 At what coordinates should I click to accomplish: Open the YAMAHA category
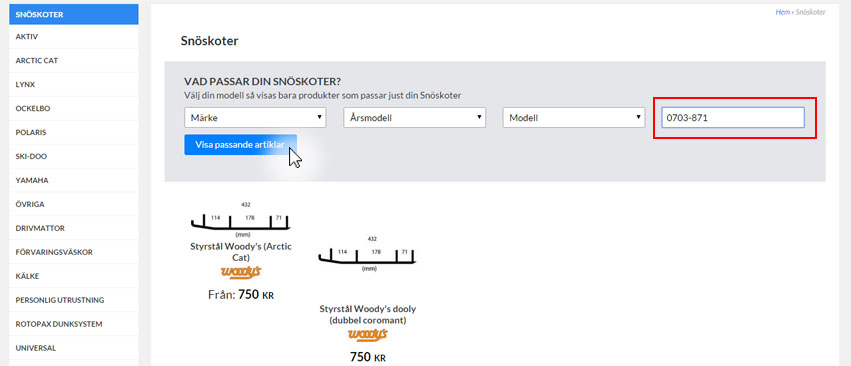74,180
